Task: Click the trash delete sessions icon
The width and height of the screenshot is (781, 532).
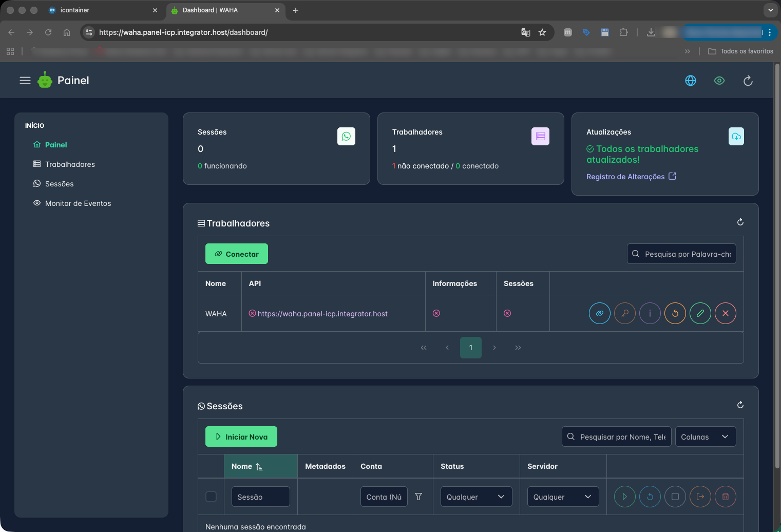Action: click(725, 497)
